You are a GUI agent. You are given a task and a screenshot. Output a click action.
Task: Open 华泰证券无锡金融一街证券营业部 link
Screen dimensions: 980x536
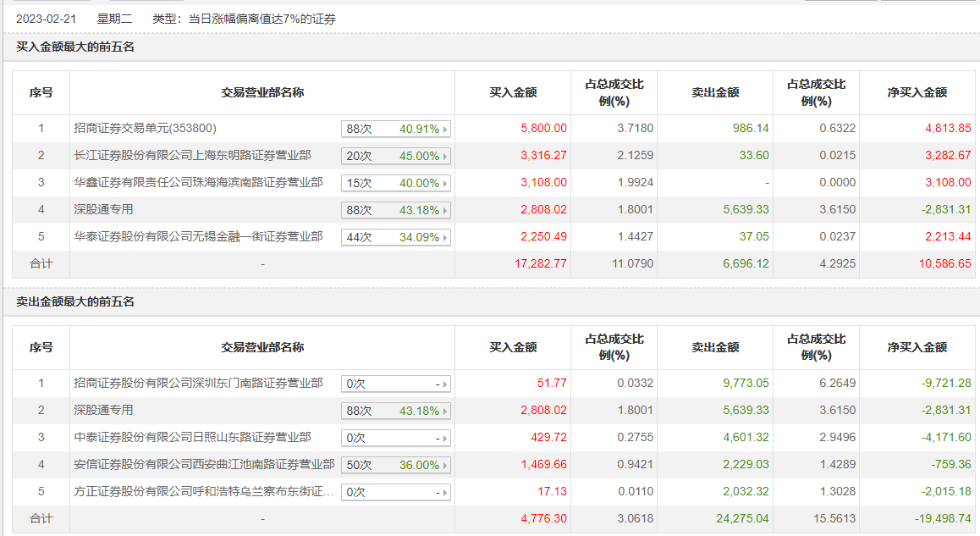point(198,236)
